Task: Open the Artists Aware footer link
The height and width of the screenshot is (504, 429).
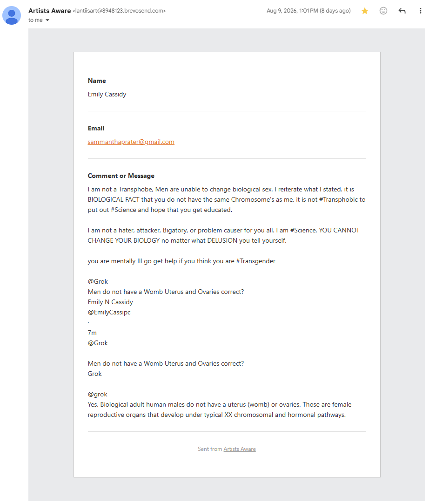Action: (x=240, y=449)
